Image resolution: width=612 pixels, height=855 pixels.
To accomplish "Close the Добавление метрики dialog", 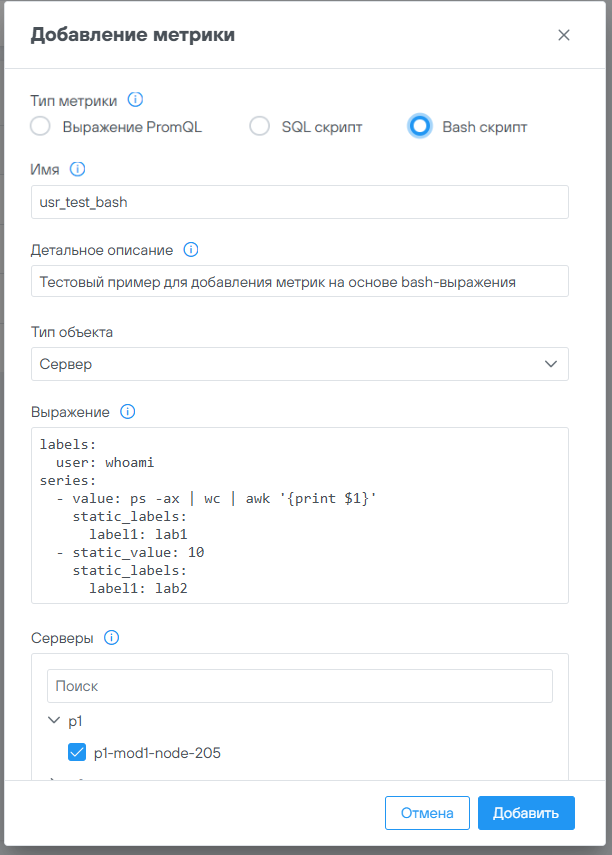I will 564,35.
